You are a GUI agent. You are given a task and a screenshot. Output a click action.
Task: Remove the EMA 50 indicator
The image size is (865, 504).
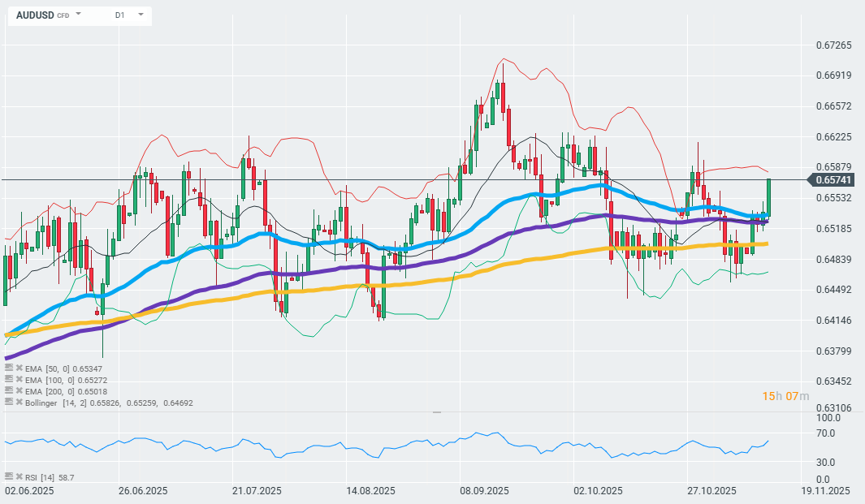(x=19, y=368)
